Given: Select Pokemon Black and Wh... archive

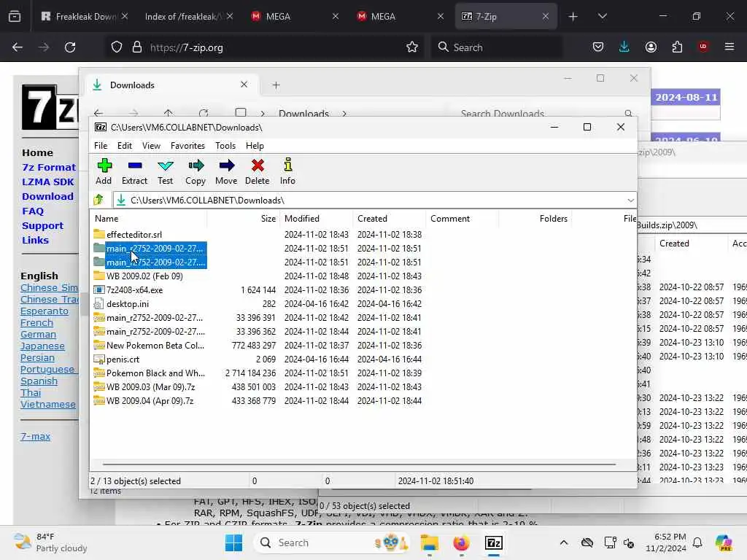Looking at the screenshot, I should tap(155, 373).
